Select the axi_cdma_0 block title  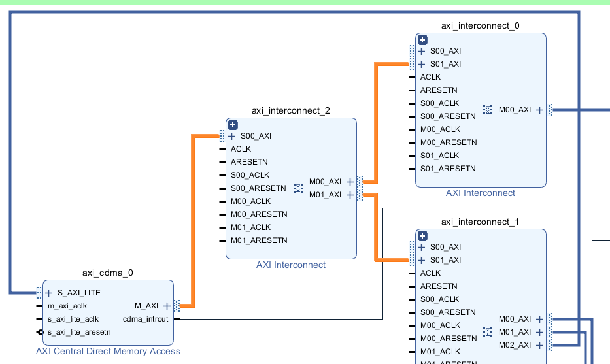click(108, 273)
